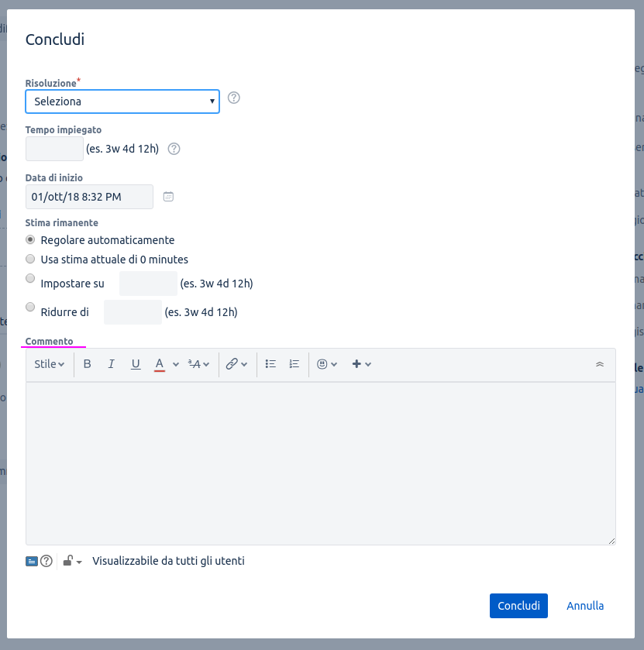Screen dimensions: 644x650
Task: Click the Annulla link to cancel
Action: [585, 606]
